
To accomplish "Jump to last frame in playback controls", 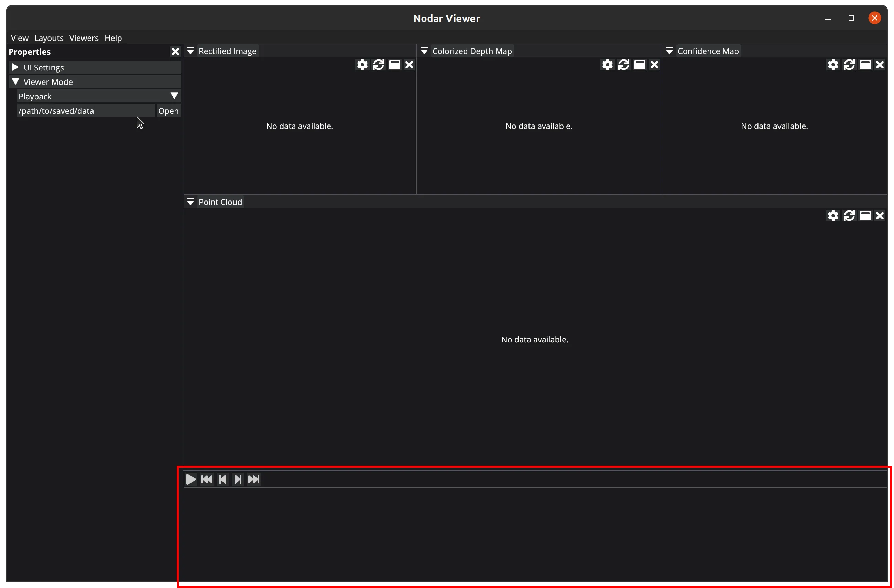I will 254,479.
